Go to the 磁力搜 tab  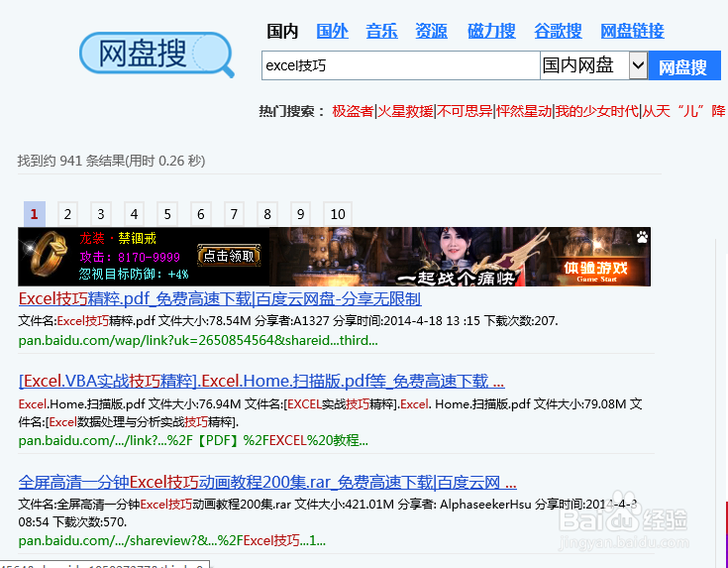point(491,32)
